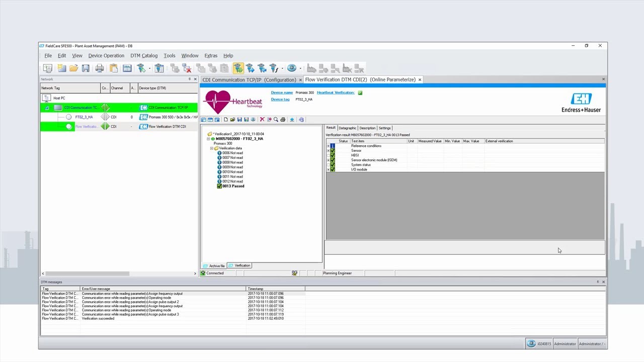Open the DTM Catalog menu
This screenshot has height=362, width=644.
[144, 56]
